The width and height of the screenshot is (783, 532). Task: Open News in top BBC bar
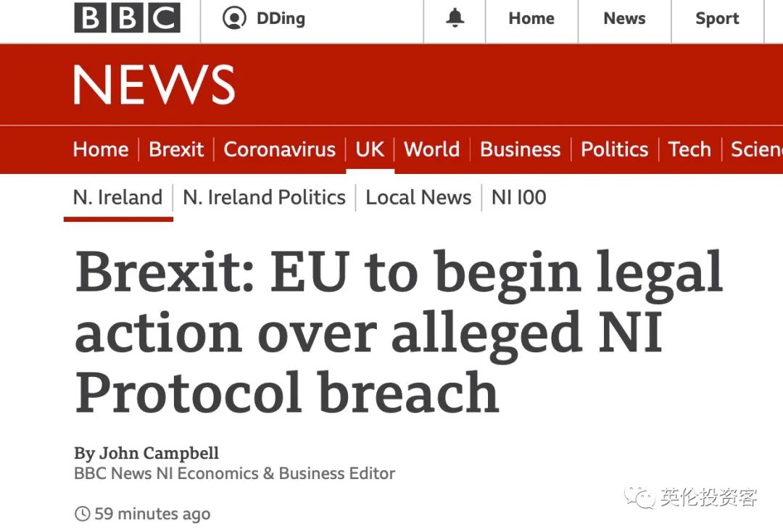624,18
